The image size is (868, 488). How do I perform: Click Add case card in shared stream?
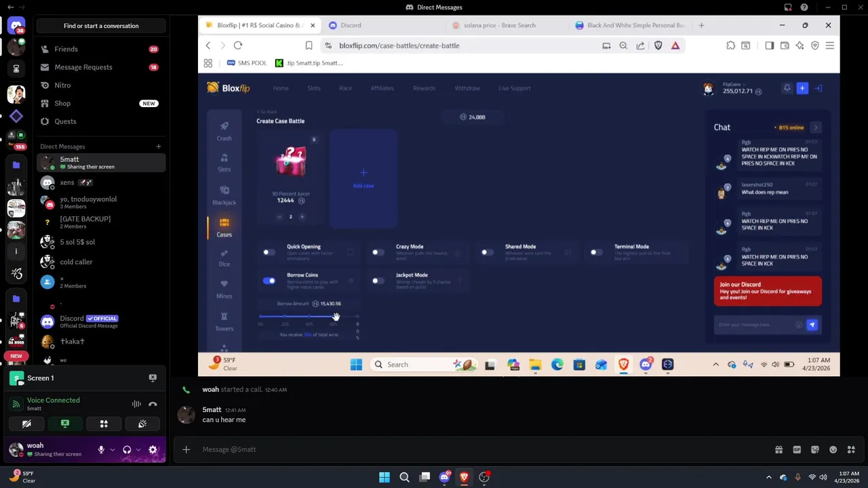[363, 179]
